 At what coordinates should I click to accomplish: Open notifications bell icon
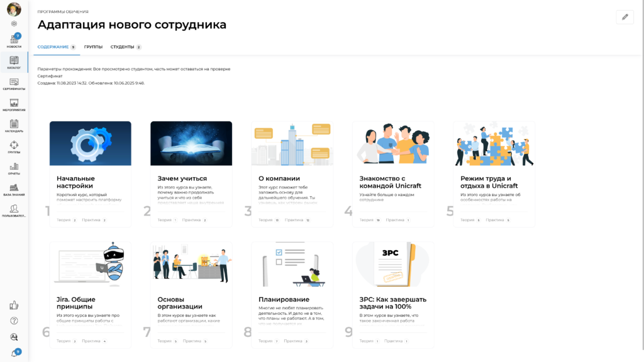(x=15, y=353)
